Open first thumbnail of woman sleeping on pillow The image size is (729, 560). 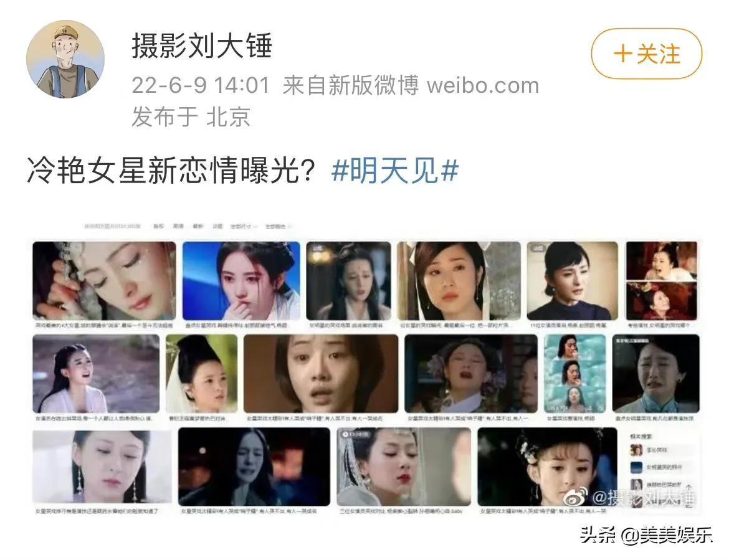(x=104, y=281)
